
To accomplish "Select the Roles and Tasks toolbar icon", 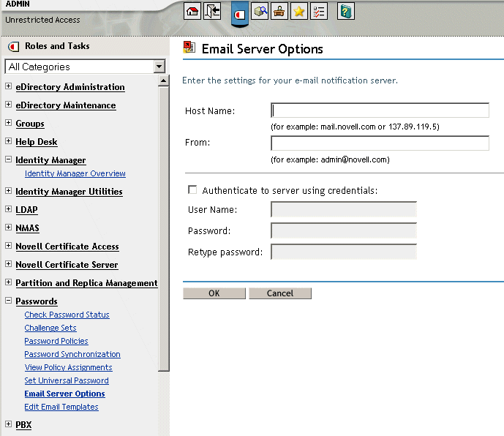I will click(239, 13).
